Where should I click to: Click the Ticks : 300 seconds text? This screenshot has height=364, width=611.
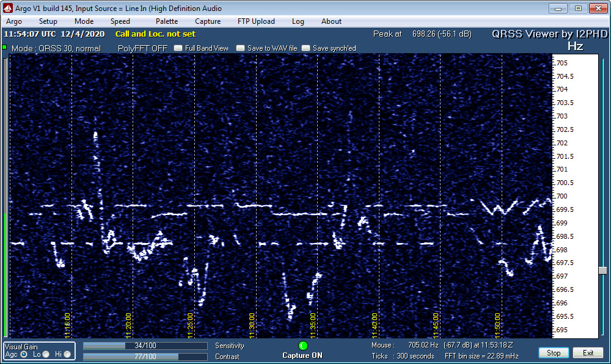tap(403, 356)
